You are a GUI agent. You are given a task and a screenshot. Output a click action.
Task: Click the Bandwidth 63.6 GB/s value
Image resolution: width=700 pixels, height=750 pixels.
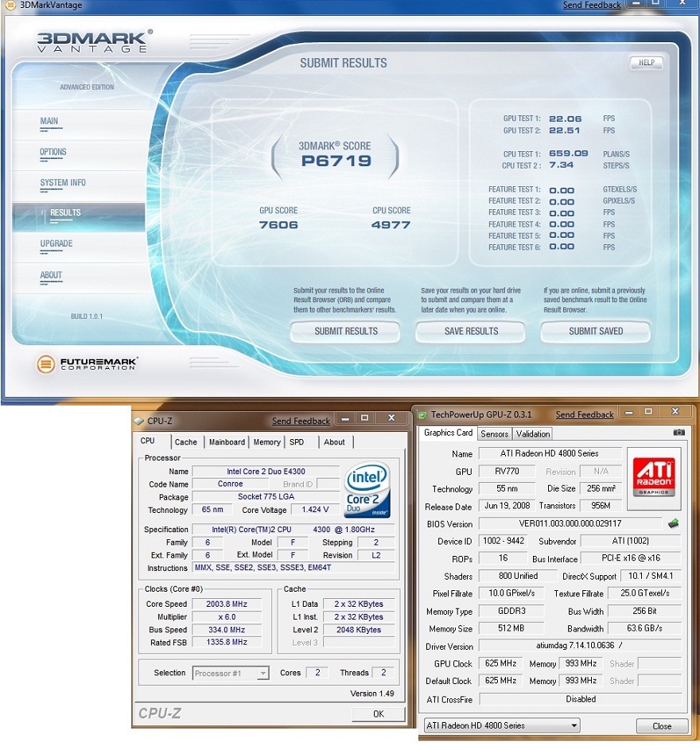[x=644, y=628]
